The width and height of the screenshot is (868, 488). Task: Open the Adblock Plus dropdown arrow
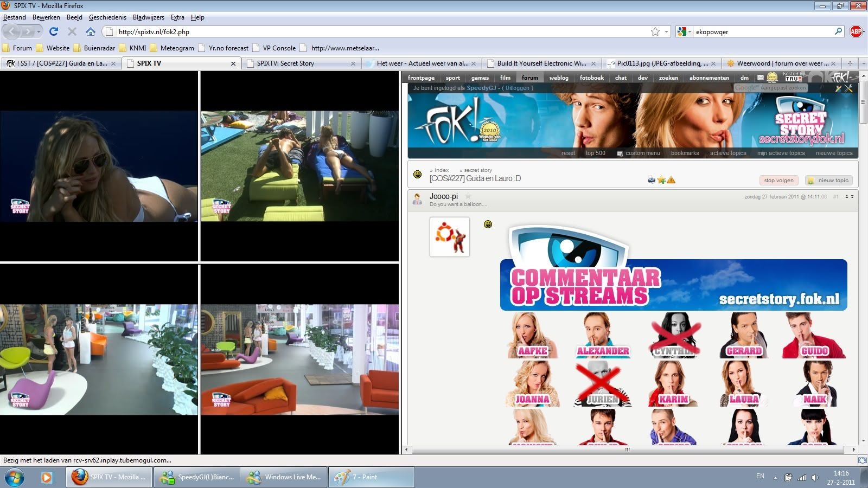(x=864, y=31)
